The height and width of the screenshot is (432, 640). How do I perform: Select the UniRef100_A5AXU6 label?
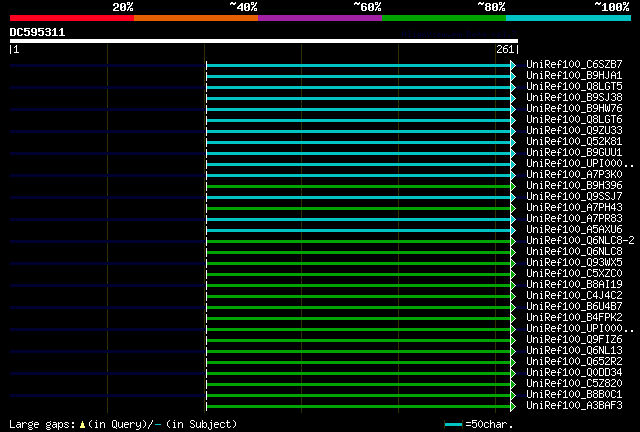[574, 229]
